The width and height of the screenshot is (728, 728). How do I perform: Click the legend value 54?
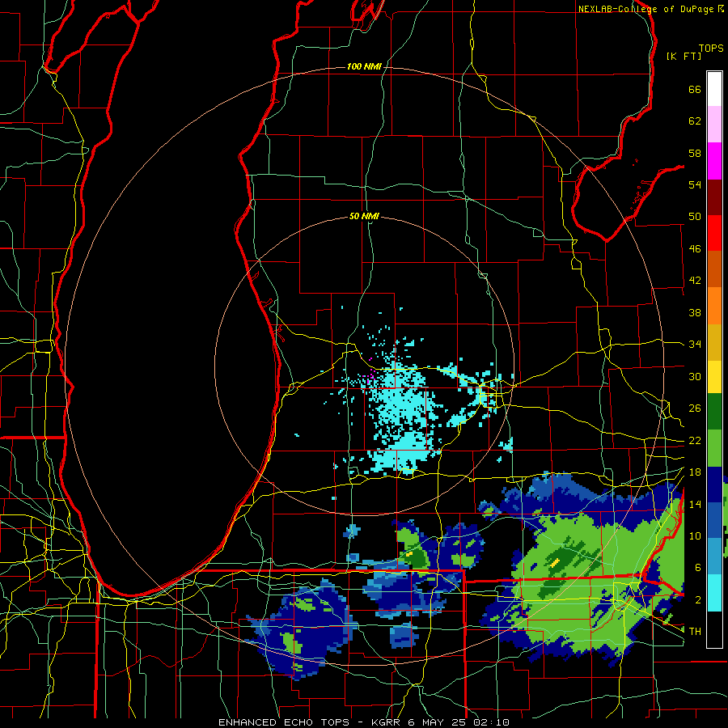(695, 184)
